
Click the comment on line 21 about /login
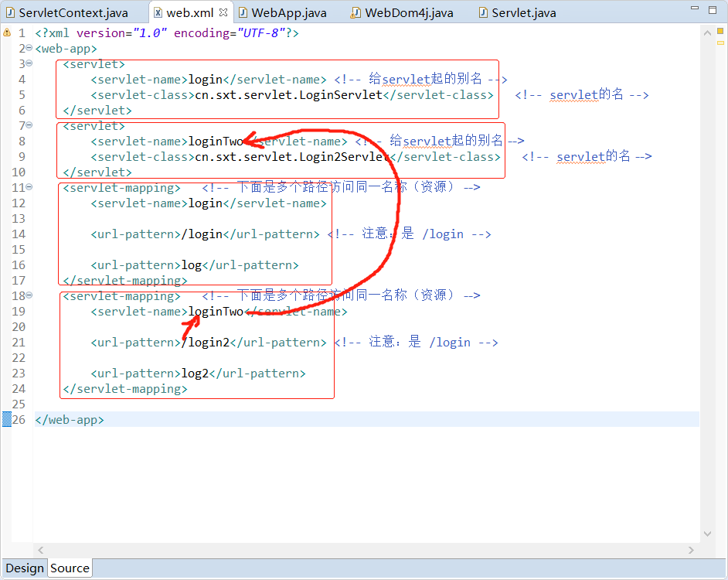416,342
